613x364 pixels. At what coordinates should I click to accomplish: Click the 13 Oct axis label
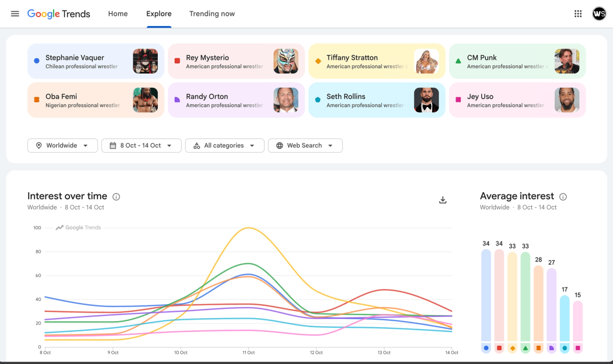384,353
